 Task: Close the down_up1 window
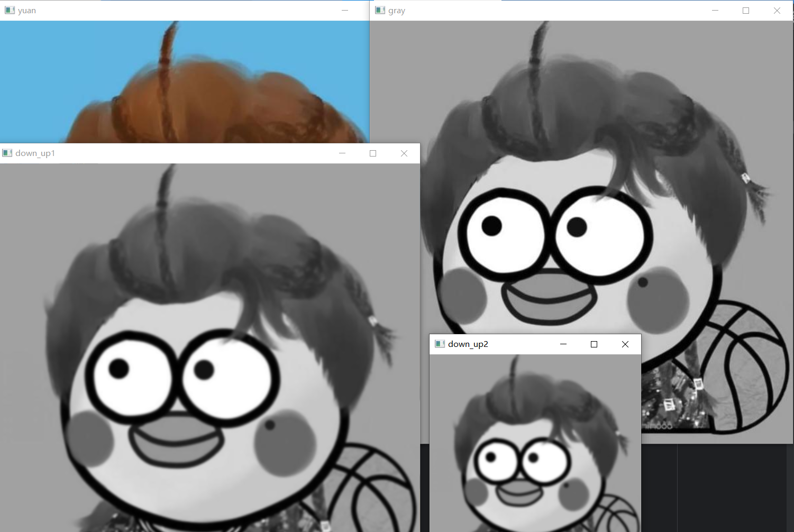click(x=404, y=153)
